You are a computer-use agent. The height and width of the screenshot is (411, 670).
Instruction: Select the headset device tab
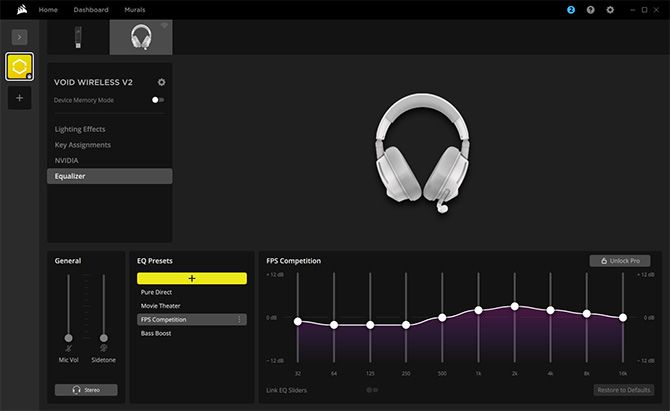pos(141,37)
